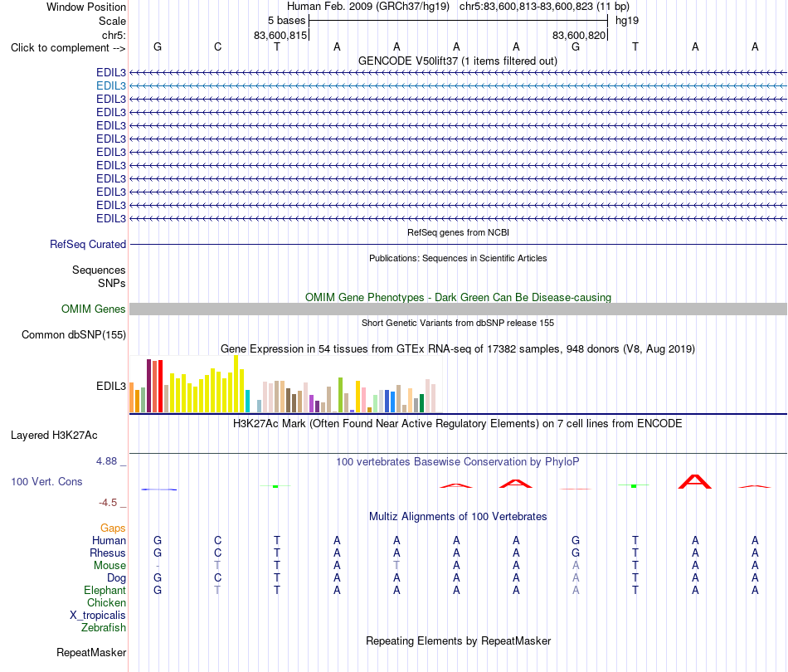
Task: Click the C base in the Rhesus row
Action: point(217,553)
